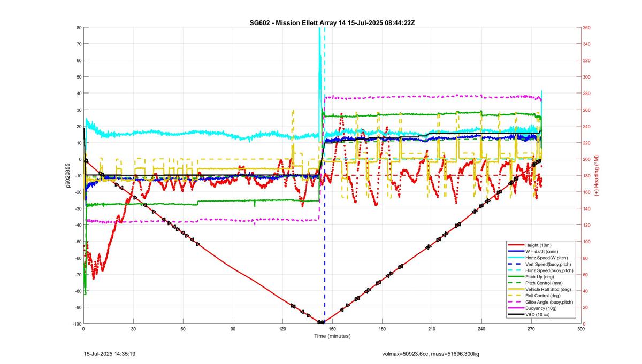Click left axis tick label '-100'
Image resolution: width=642 pixels, height=364 pixels.
[x=76, y=324]
